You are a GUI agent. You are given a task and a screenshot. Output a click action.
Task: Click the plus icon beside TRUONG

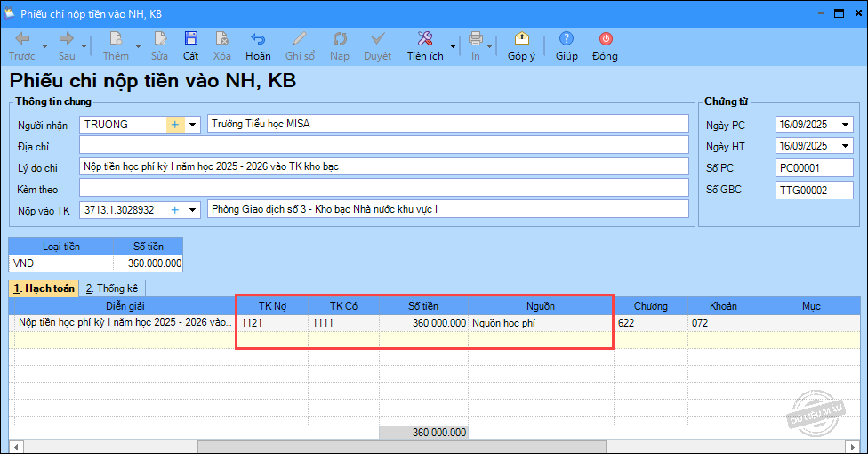pos(175,125)
